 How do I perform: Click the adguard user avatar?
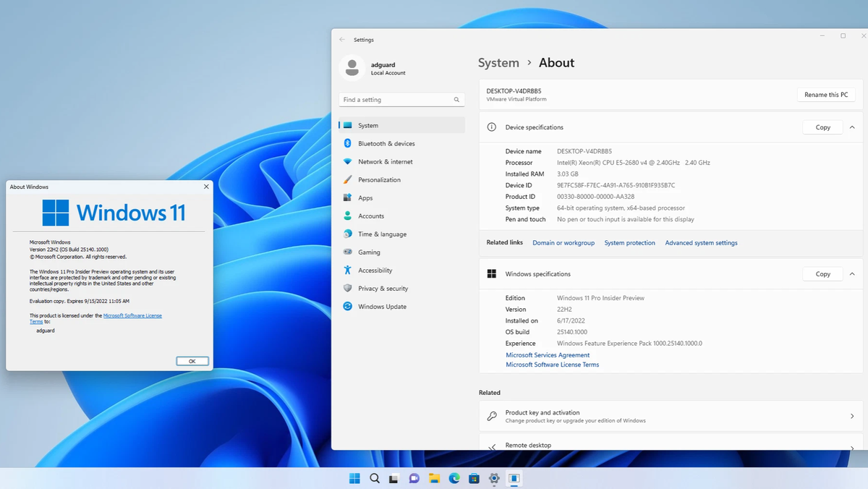point(352,67)
